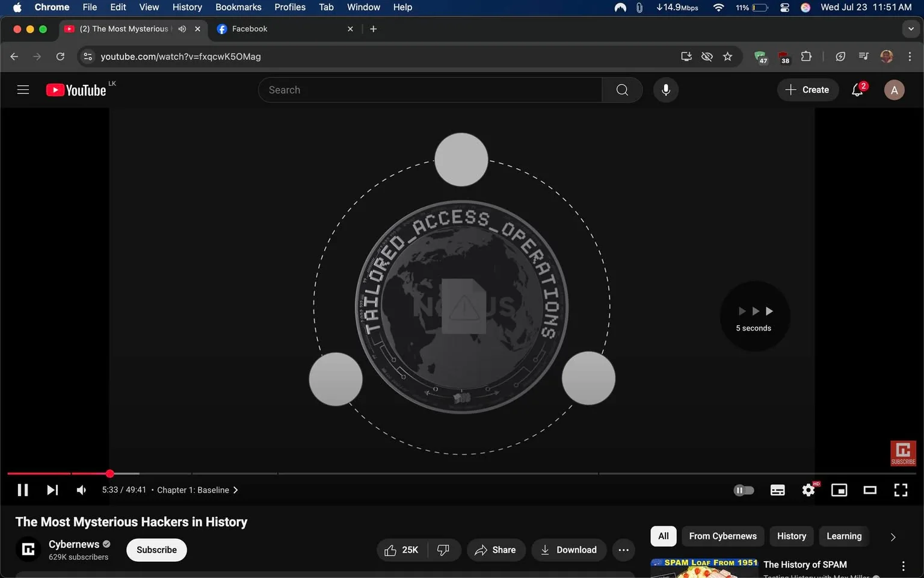Open extension with 47 badge
Viewport: 924px width, 578px height.
[761, 57]
